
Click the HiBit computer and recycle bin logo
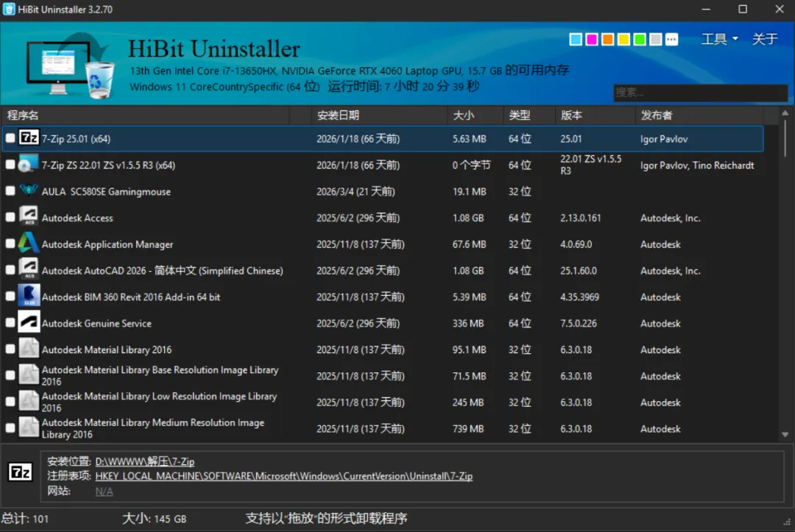[70, 66]
